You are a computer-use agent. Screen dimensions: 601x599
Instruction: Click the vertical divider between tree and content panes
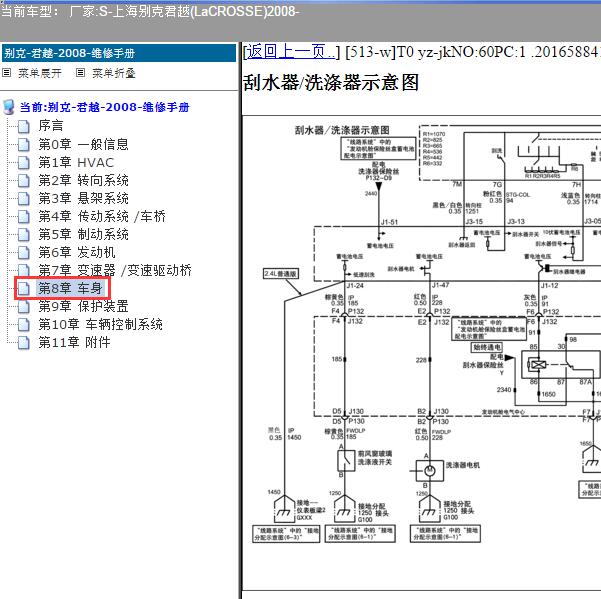pos(240,320)
